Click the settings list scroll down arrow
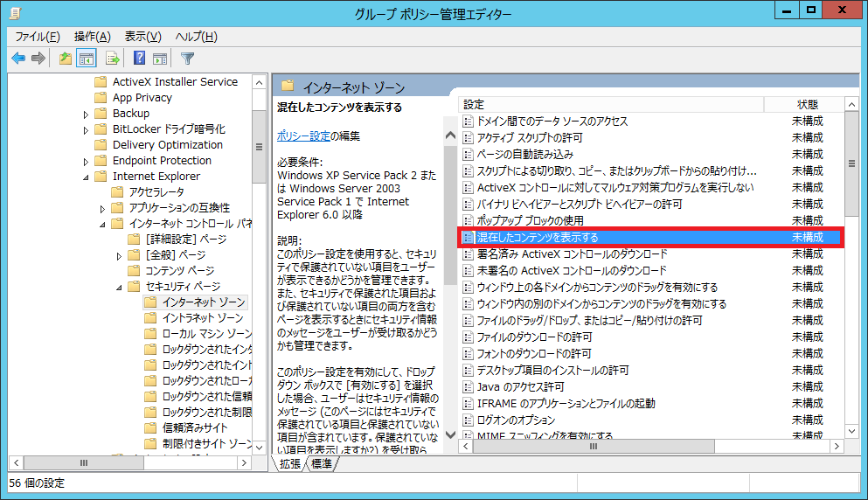 851,431
